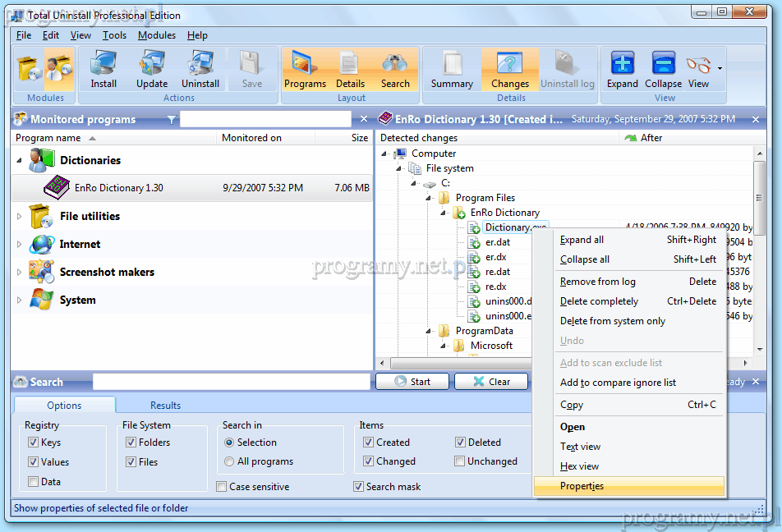Check the Case sensitive option
The image size is (782, 532).
(x=222, y=487)
